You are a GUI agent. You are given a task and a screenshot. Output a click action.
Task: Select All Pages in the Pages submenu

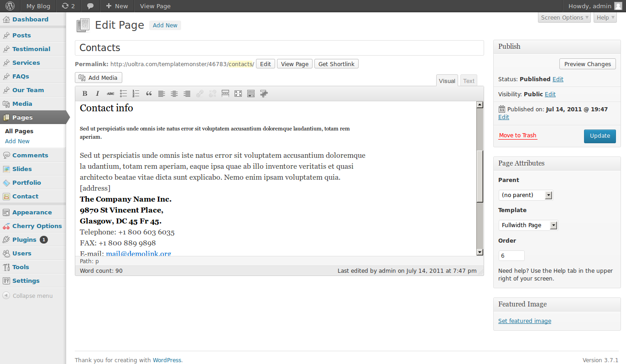pyautogui.click(x=19, y=131)
